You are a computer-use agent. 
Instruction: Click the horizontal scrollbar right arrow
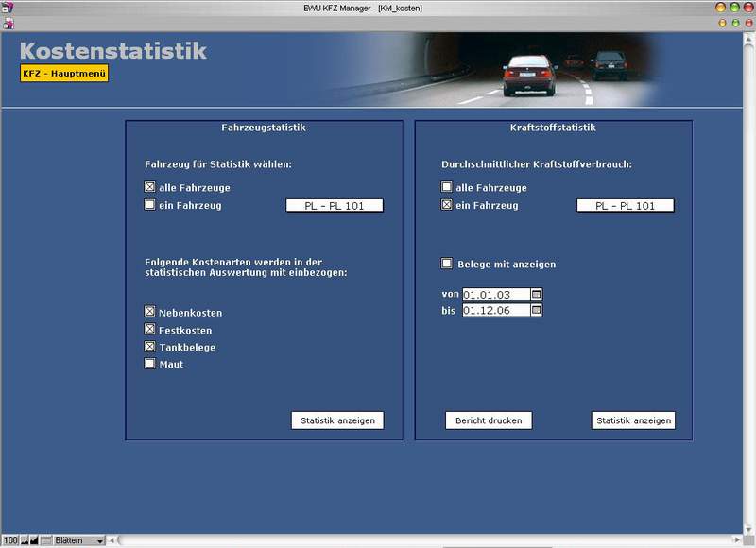coord(737,540)
